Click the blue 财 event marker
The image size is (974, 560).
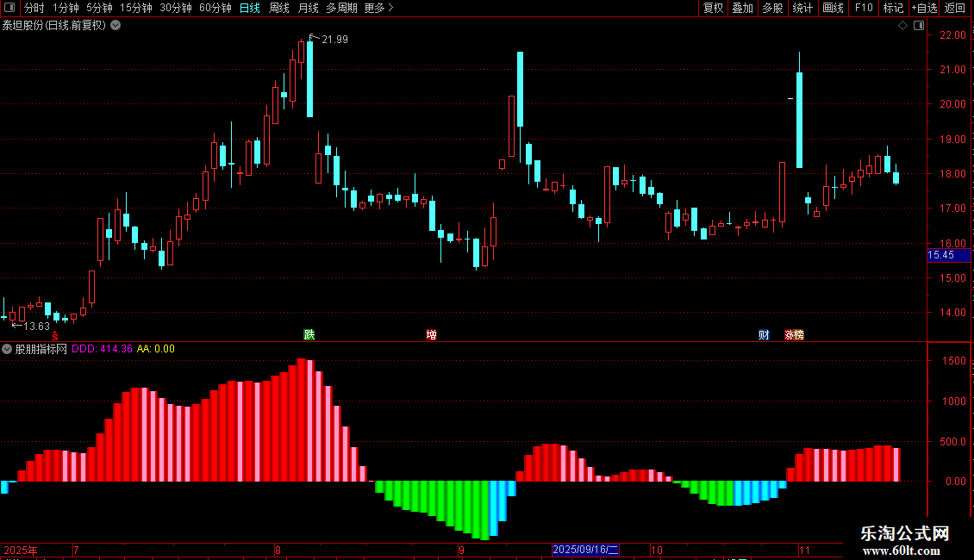[764, 334]
